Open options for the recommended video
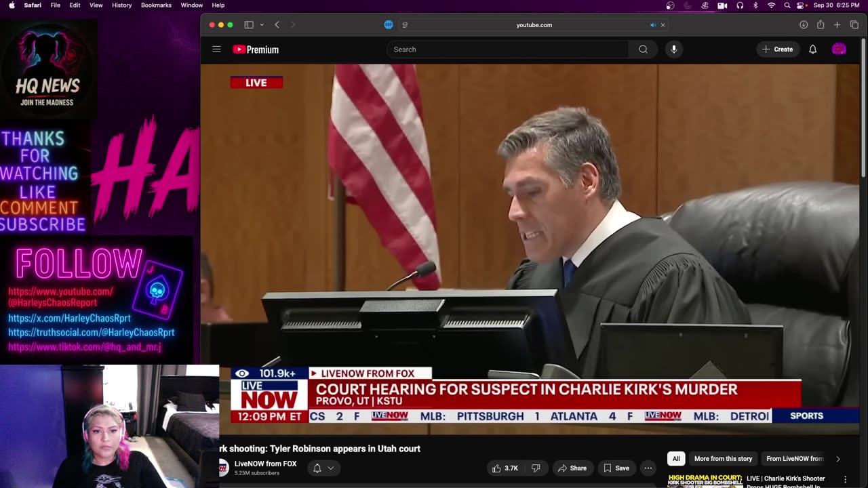 pos(845,480)
